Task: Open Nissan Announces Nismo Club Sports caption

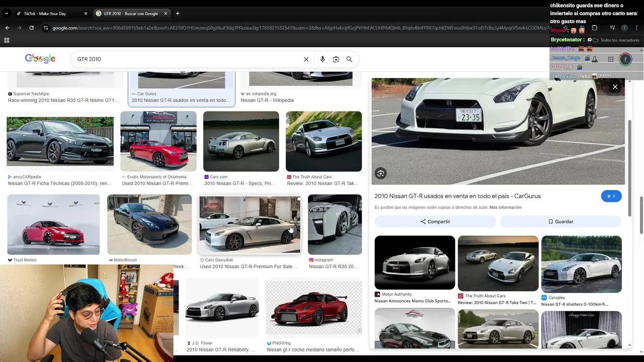Action: coord(413,301)
